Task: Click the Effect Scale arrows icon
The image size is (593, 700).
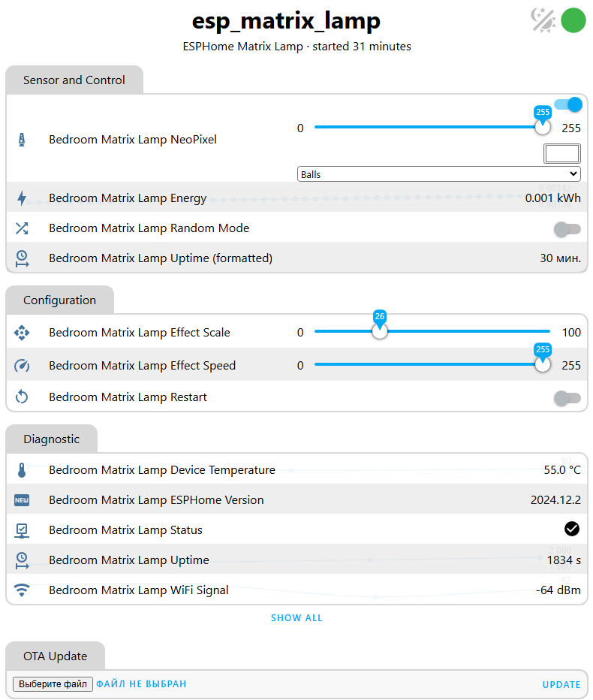Action: point(22,333)
